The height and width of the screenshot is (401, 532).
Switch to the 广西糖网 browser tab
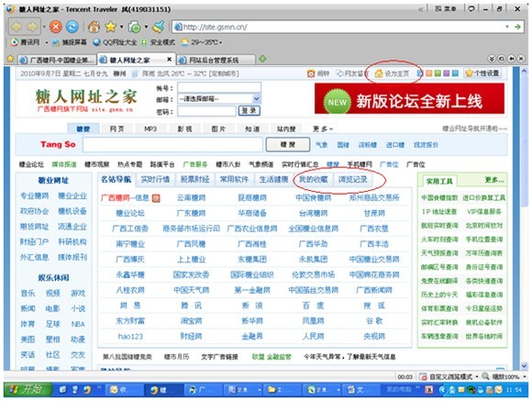tap(57, 60)
